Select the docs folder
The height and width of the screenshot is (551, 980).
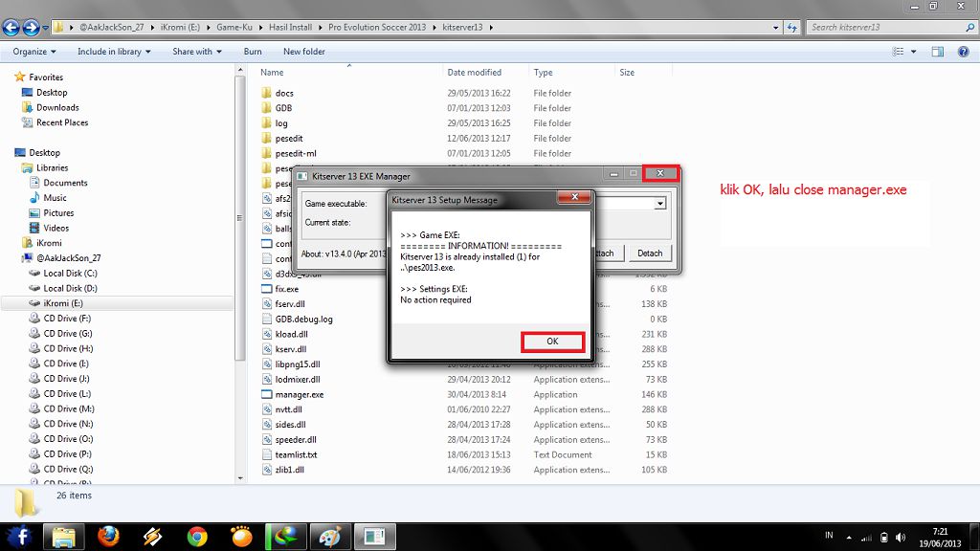[284, 93]
